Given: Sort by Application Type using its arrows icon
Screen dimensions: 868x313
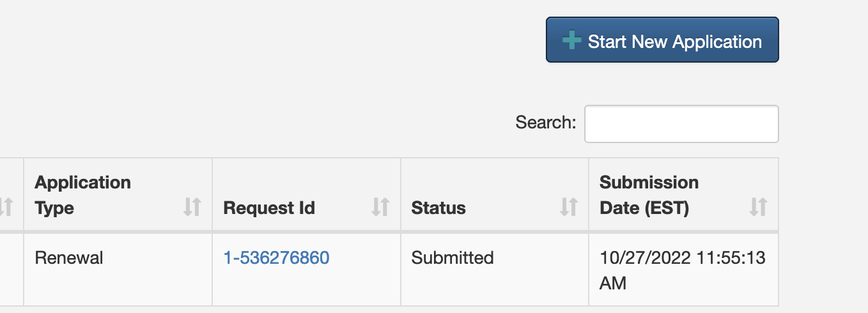Looking at the screenshot, I should [192, 206].
